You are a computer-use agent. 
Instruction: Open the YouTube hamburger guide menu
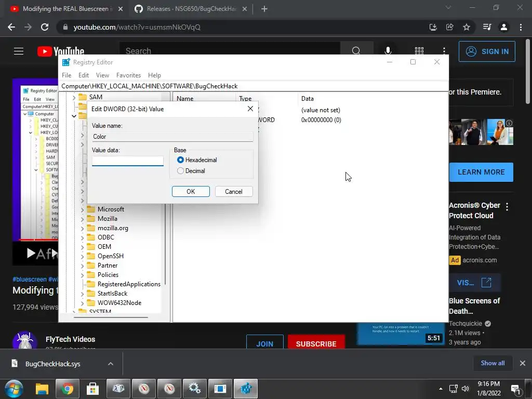point(19,51)
